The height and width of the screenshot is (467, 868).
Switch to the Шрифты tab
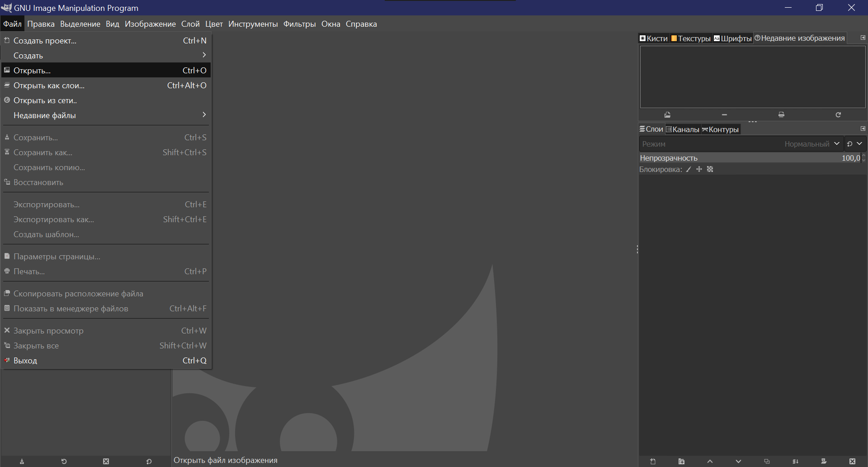tap(733, 38)
